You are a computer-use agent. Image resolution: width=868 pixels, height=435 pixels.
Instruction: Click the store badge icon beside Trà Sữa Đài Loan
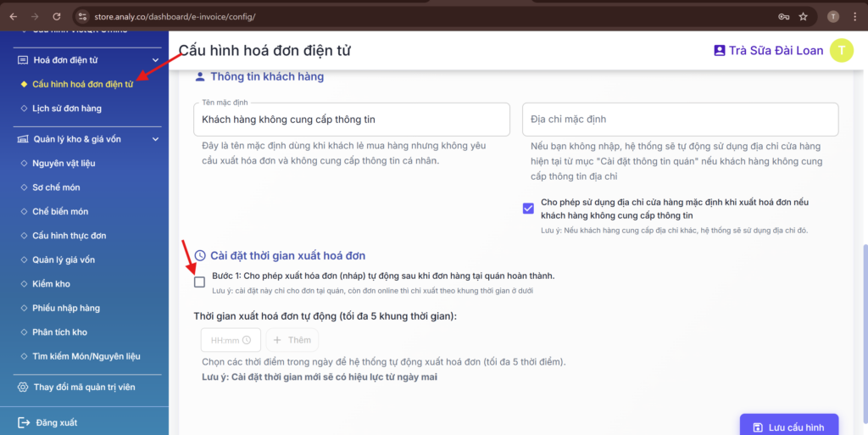[719, 51]
